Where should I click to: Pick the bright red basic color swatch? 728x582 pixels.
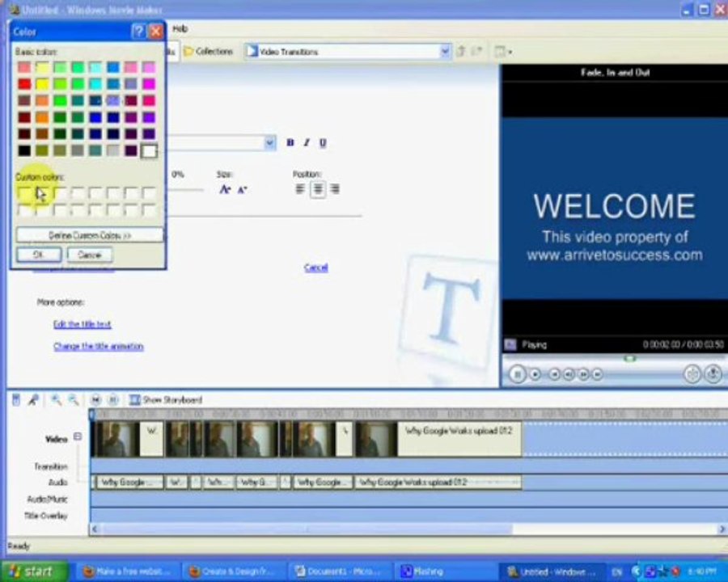click(x=24, y=84)
